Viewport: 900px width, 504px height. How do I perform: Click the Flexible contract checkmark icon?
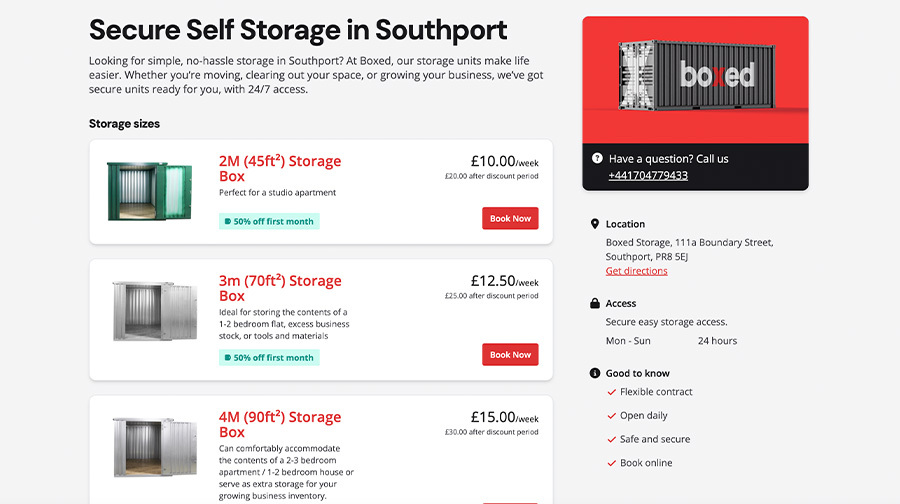pyautogui.click(x=612, y=392)
